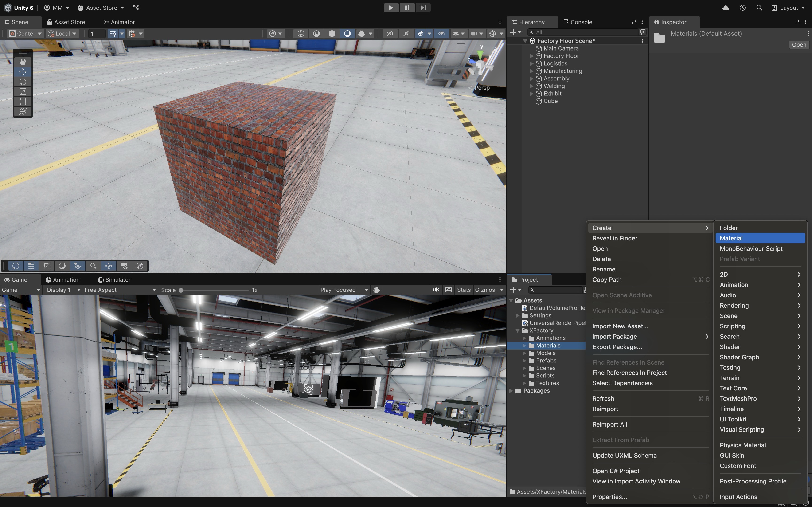Expand the Logistics object in Hierarchy
Image resolution: width=812 pixels, height=507 pixels.
coord(531,64)
